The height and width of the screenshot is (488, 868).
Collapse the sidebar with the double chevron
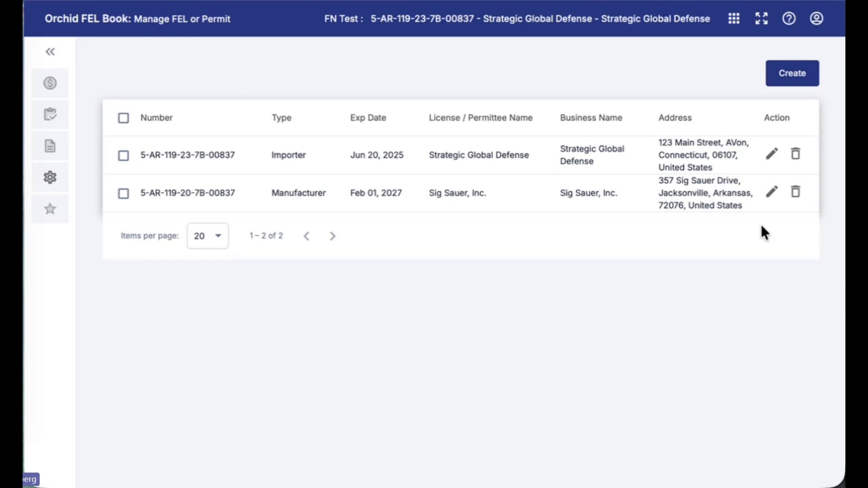pos(50,51)
